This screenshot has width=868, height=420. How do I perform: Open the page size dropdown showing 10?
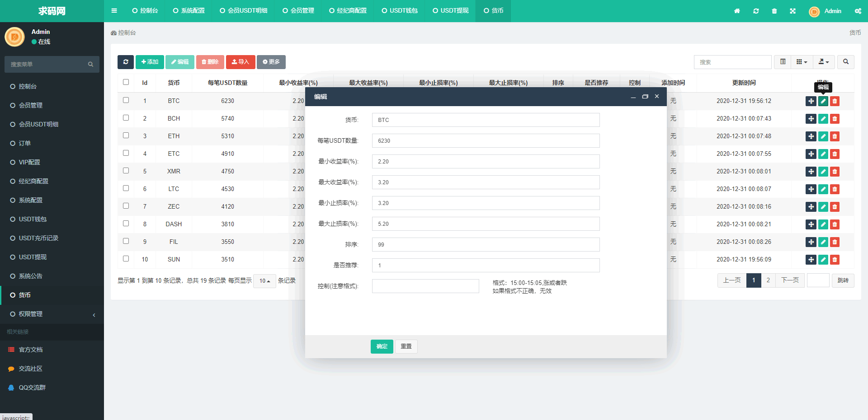pyautogui.click(x=264, y=281)
